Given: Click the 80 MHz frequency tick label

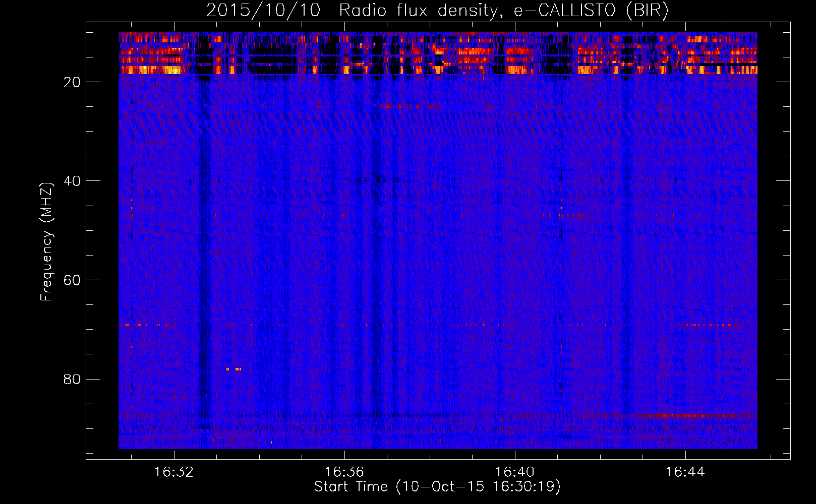Looking at the screenshot, I should tap(73, 380).
